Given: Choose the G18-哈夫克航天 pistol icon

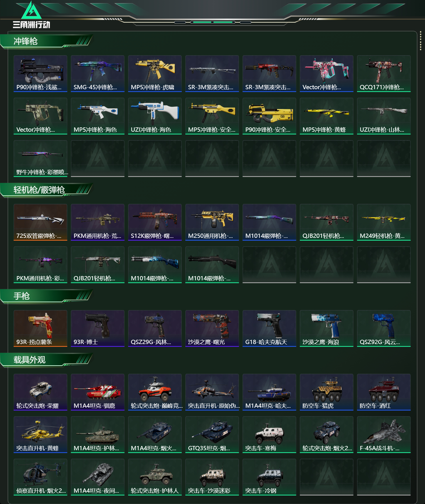Looking at the screenshot, I should [269, 328].
